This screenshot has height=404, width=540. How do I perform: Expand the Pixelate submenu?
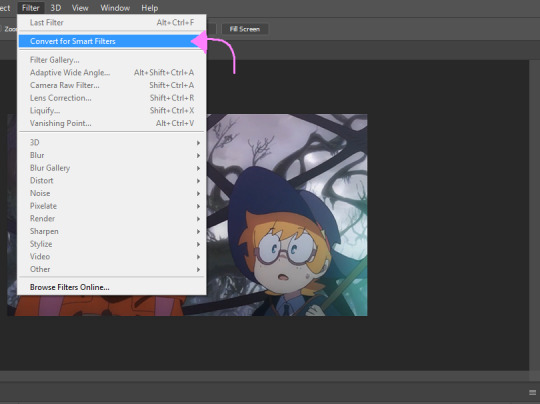click(x=112, y=206)
